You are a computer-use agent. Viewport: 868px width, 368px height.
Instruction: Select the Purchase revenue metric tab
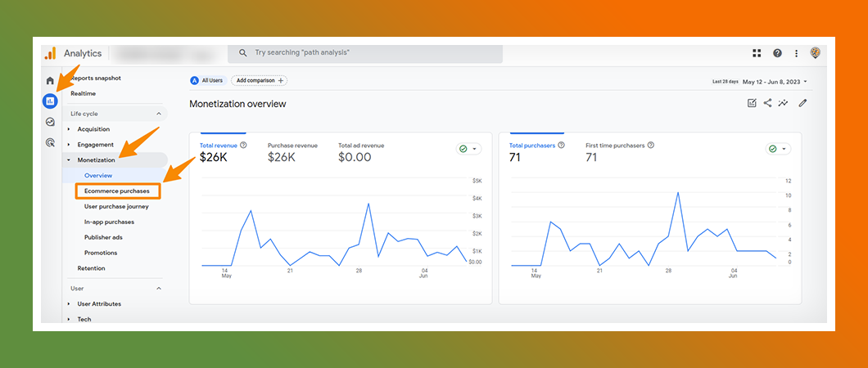[x=292, y=151]
